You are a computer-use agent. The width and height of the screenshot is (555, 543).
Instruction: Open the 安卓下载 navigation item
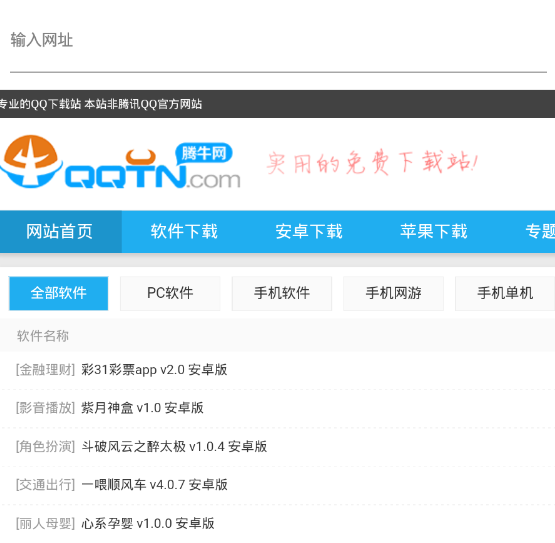click(309, 232)
